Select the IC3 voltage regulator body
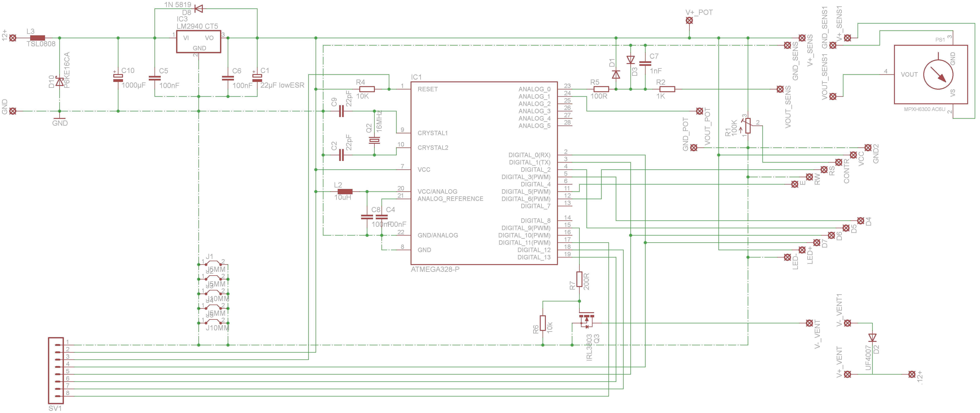This screenshot has width=980, height=413. point(199,42)
